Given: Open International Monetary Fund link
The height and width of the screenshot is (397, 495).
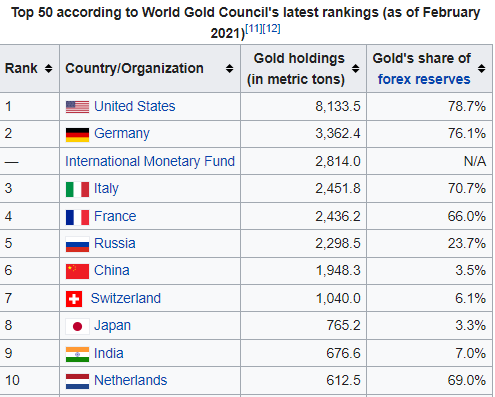Looking at the screenshot, I should click(x=150, y=161).
